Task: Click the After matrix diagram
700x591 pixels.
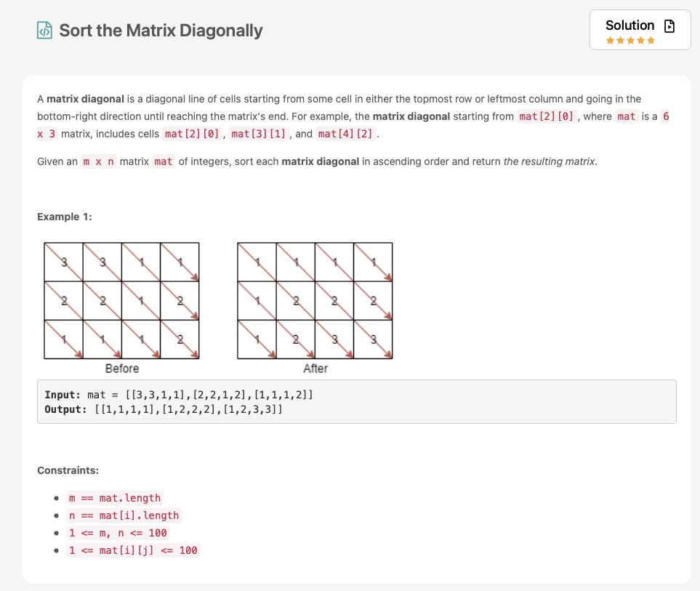Action: (315, 300)
